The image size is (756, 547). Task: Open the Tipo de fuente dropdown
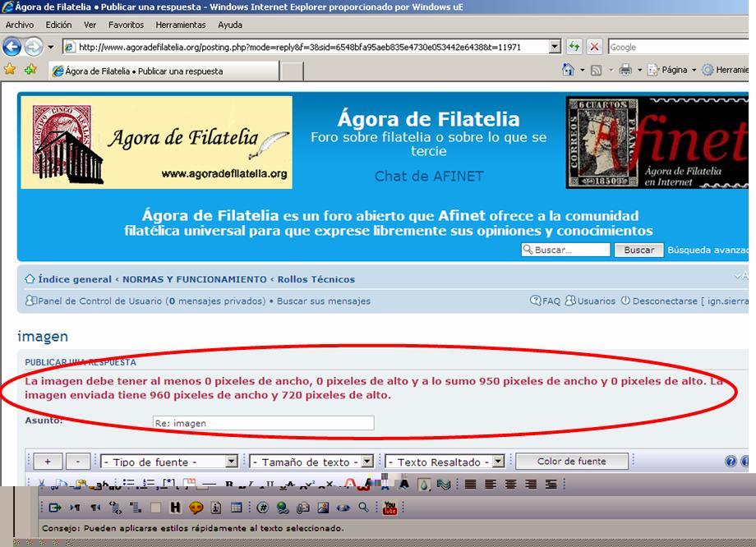coord(169,462)
